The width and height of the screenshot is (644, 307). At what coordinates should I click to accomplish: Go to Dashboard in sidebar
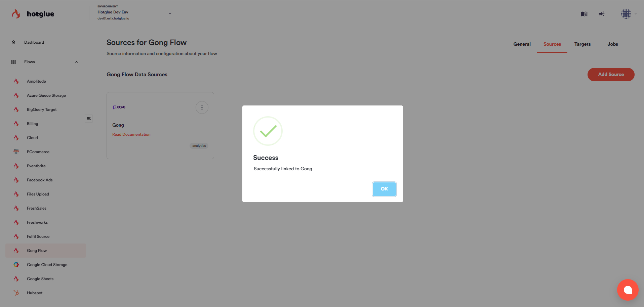34,42
